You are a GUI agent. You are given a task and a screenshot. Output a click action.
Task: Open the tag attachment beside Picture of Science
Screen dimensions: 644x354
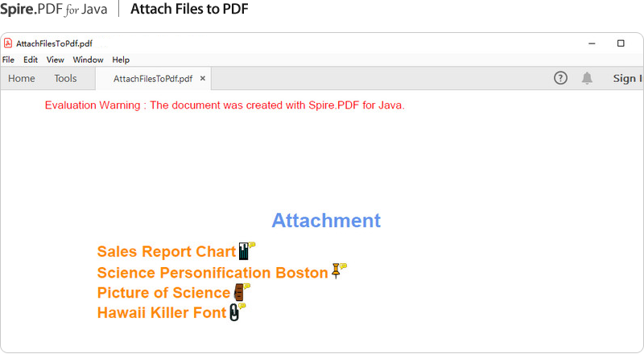coord(240,292)
